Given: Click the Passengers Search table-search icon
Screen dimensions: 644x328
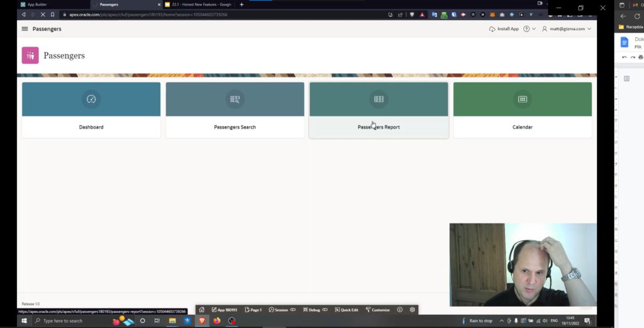Looking at the screenshot, I should [x=235, y=99].
